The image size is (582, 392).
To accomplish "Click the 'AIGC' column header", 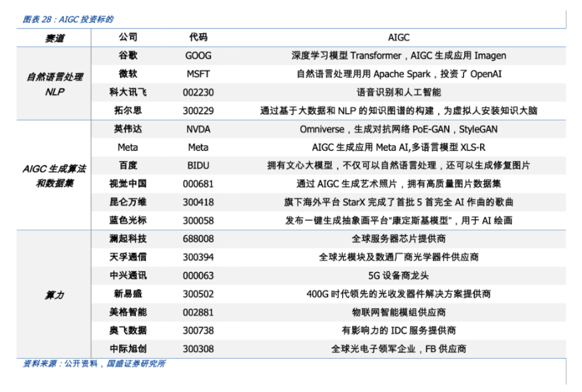I will point(399,37).
